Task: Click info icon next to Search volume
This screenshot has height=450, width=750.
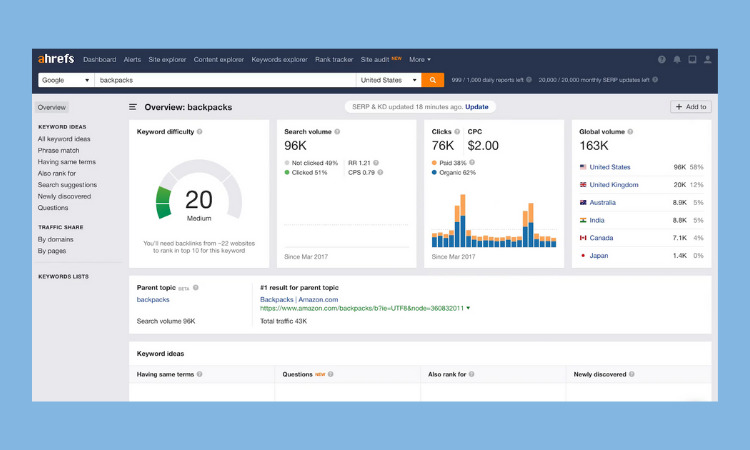Action: coord(337,132)
